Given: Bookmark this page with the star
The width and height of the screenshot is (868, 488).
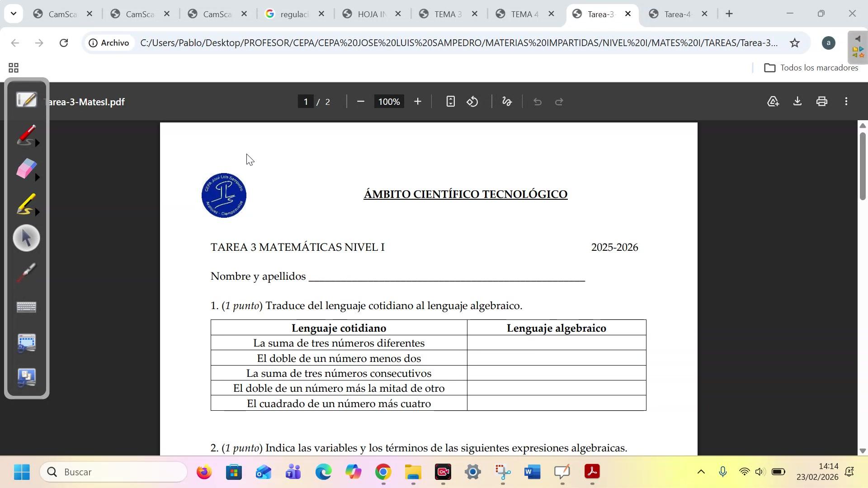Looking at the screenshot, I should tap(795, 43).
